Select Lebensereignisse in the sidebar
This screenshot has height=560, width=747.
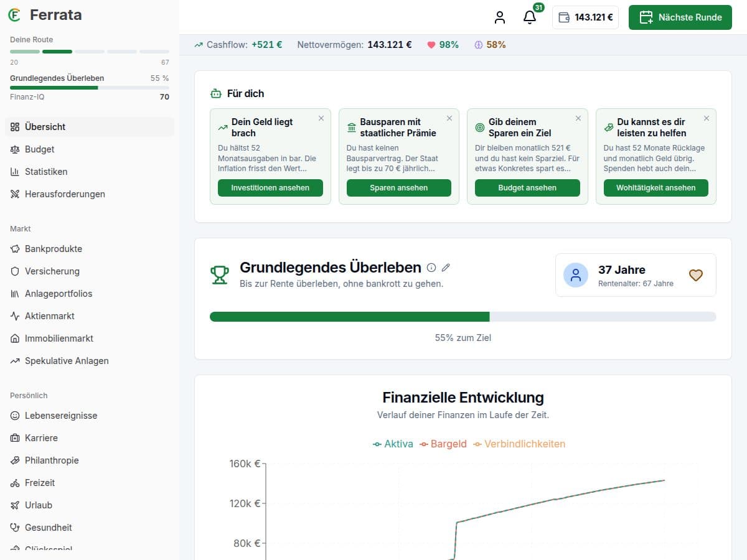tap(90, 416)
